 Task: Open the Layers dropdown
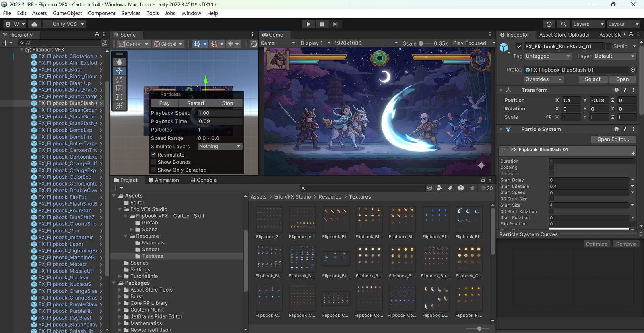(587, 24)
